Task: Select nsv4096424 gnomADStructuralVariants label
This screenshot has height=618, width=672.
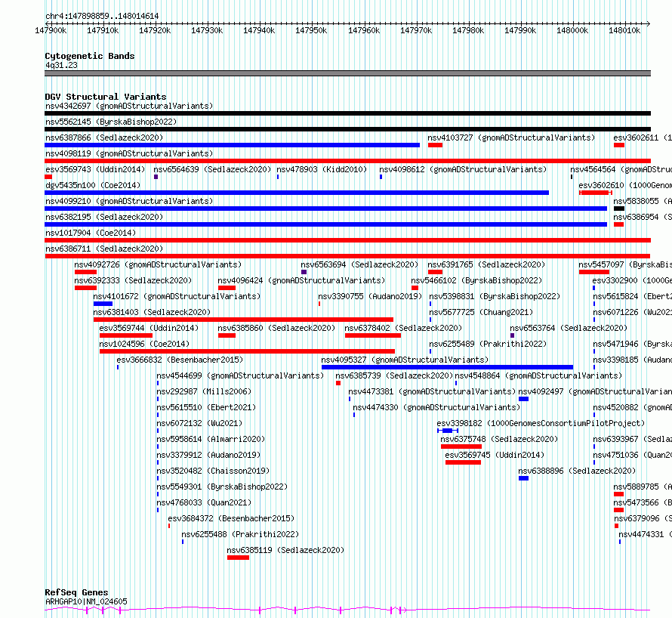Action: click(x=301, y=280)
